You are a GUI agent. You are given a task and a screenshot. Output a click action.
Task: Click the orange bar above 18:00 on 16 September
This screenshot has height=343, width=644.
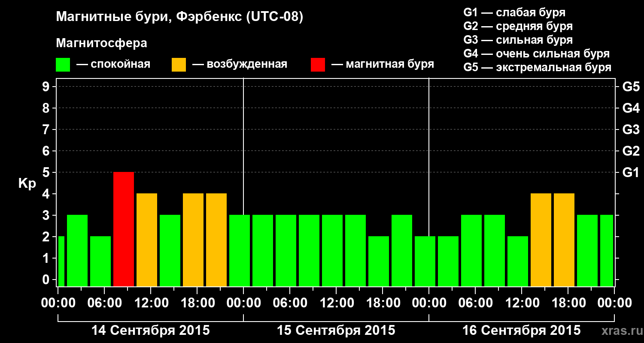tap(564, 240)
